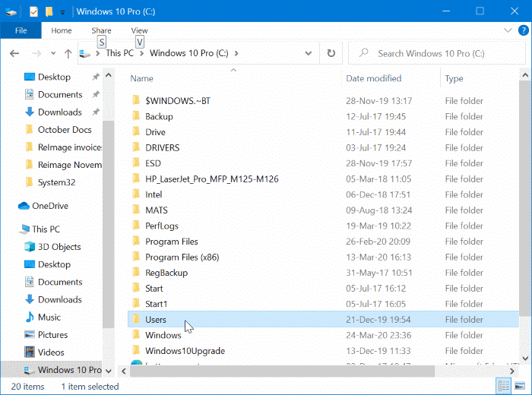Expand the chevron before This PC breadcrumb
The width and height of the screenshot is (532, 395).
(x=98, y=54)
